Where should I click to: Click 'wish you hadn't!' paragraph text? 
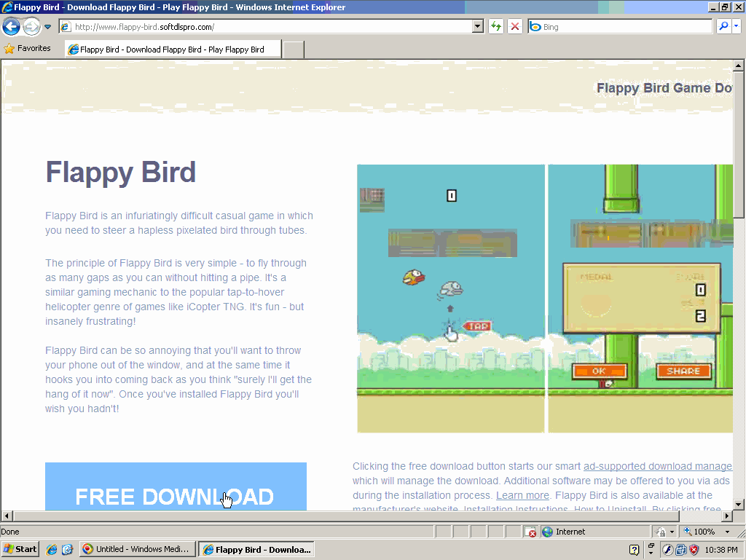click(x=82, y=409)
